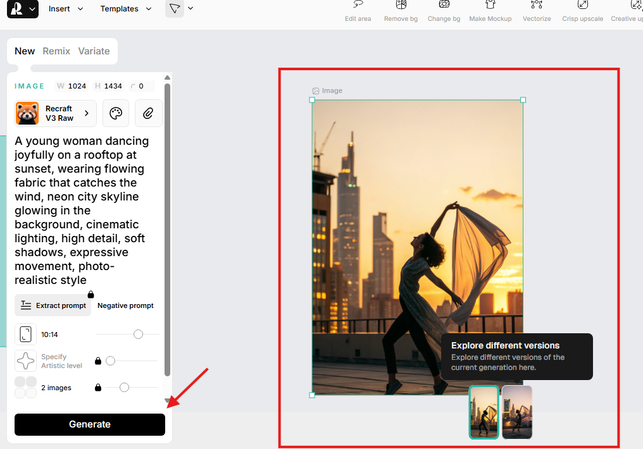Switch to the New tab
The width and height of the screenshot is (643, 449).
click(x=25, y=51)
